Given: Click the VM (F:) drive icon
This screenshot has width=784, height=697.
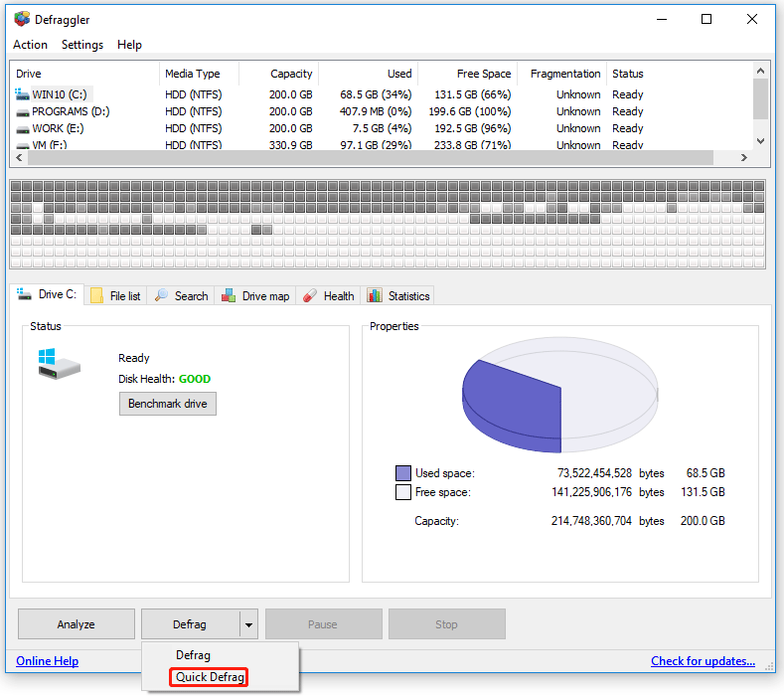Looking at the screenshot, I should 23,146.
